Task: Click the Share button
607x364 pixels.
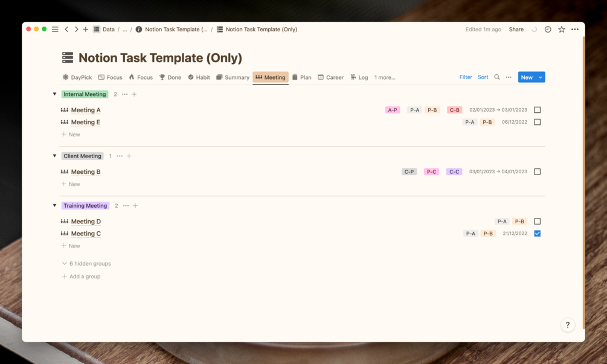Action: click(x=516, y=30)
